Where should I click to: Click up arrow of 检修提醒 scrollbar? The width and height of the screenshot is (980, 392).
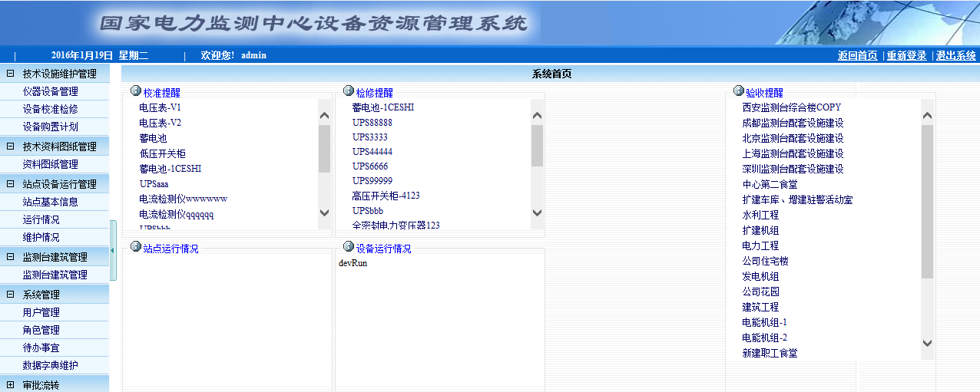click(537, 115)
